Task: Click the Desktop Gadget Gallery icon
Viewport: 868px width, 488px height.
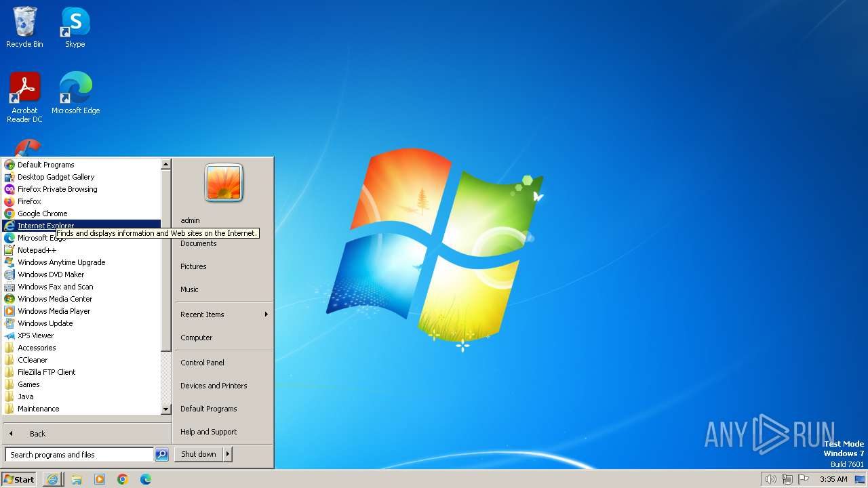Action: [x=9, y=177]
